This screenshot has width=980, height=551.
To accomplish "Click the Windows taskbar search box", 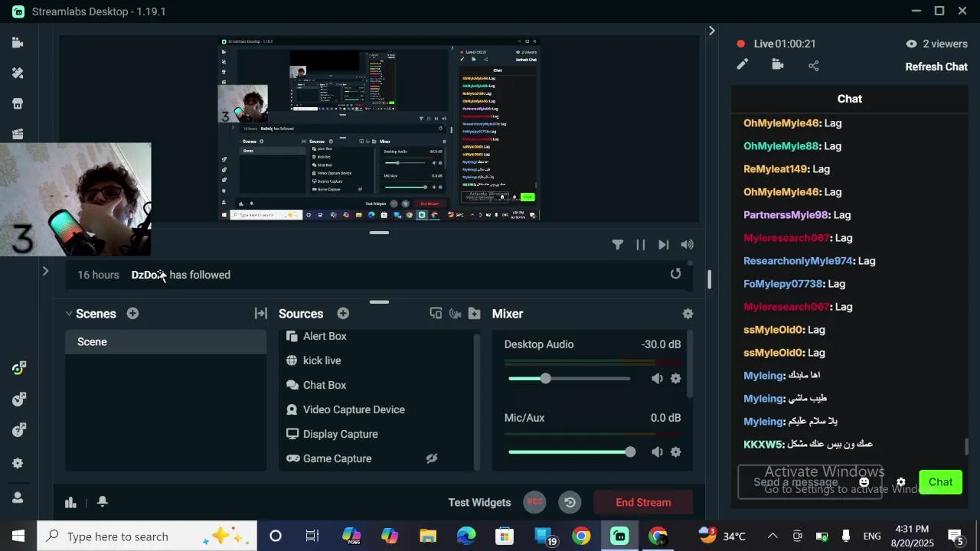I will pyautogui.click(x=147, y=536).
